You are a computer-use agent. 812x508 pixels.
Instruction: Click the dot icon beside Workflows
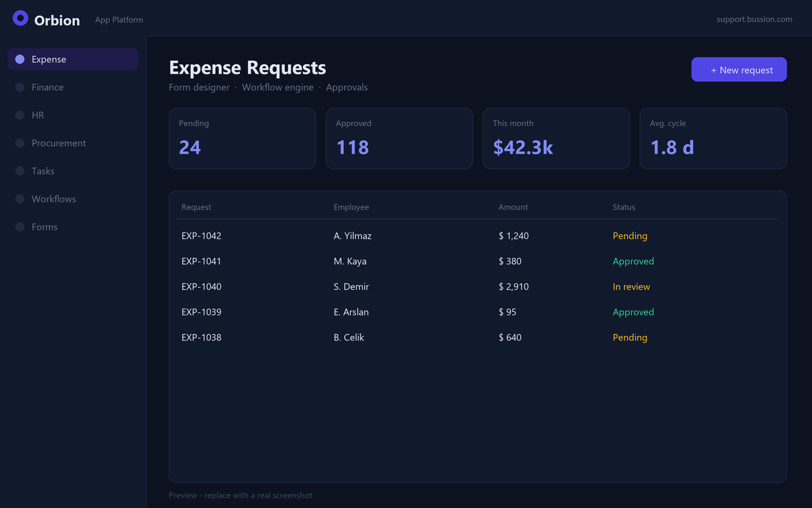click(20, 199)
